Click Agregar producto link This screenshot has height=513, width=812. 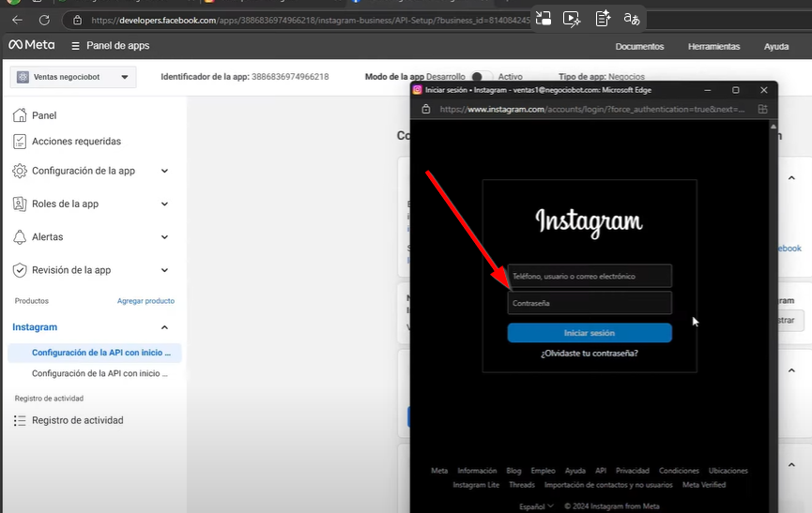pos(146,301)
